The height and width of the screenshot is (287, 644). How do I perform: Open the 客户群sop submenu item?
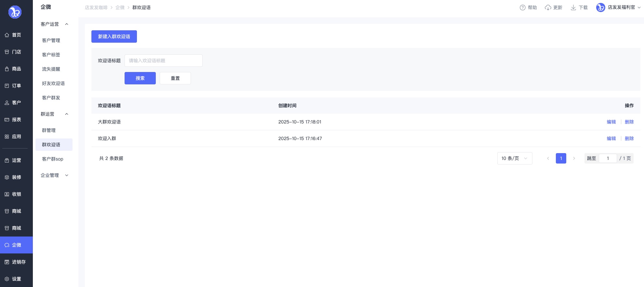pos(53,159)
